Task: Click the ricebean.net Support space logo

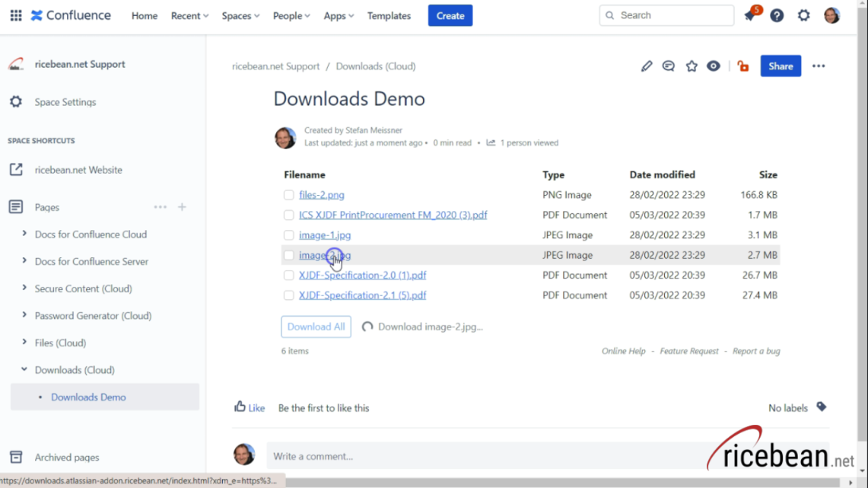Action: (x=16, y=64)
